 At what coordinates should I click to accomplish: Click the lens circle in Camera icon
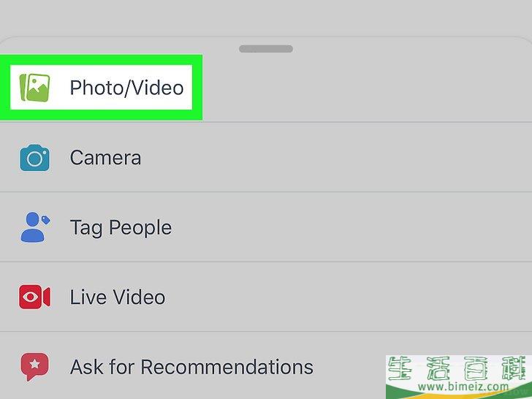click(x=34, y=159)
